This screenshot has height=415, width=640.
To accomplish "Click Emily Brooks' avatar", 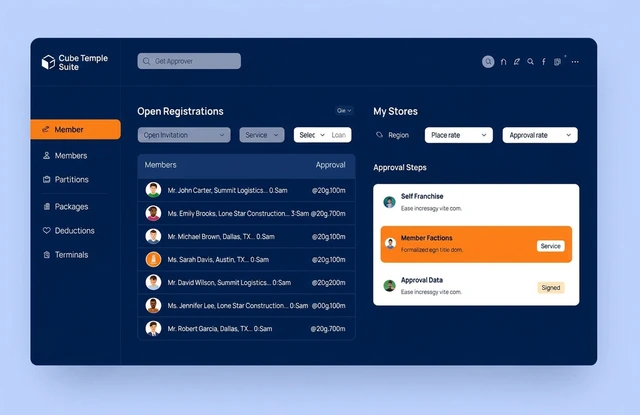I will (x=153, y=213).
